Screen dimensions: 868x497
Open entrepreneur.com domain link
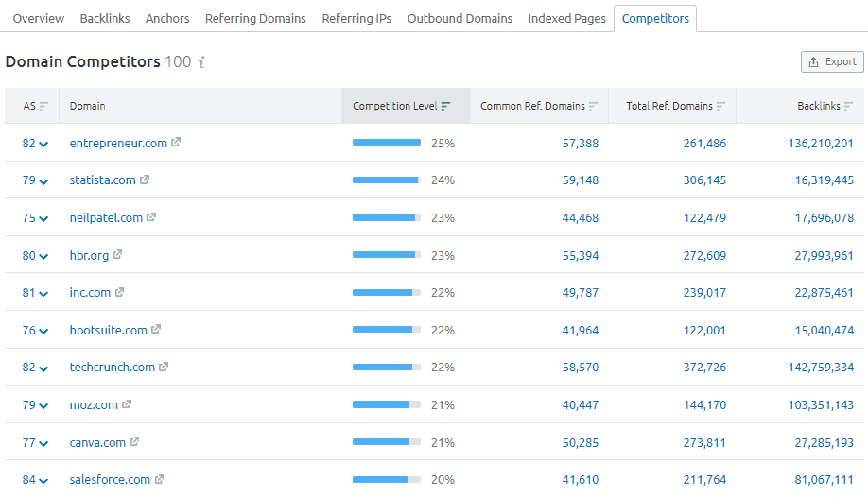tap(118, 144)
